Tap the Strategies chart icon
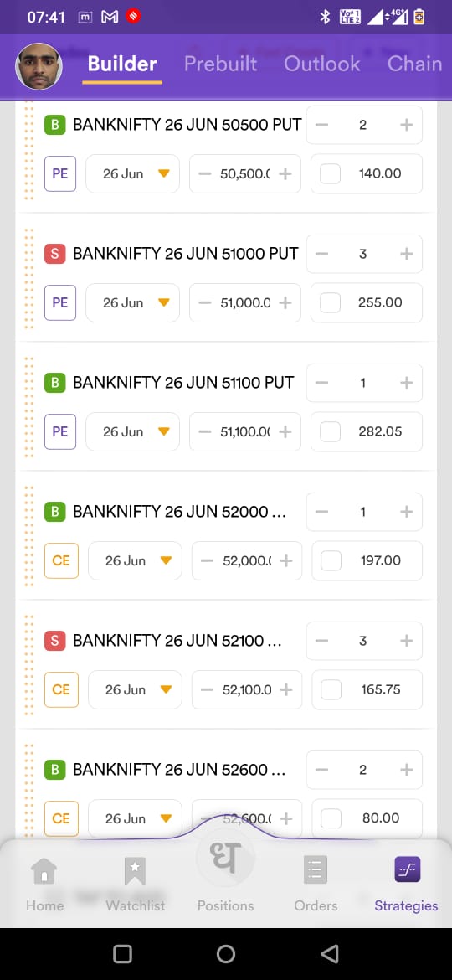The image size is (452, 980). 407,870
